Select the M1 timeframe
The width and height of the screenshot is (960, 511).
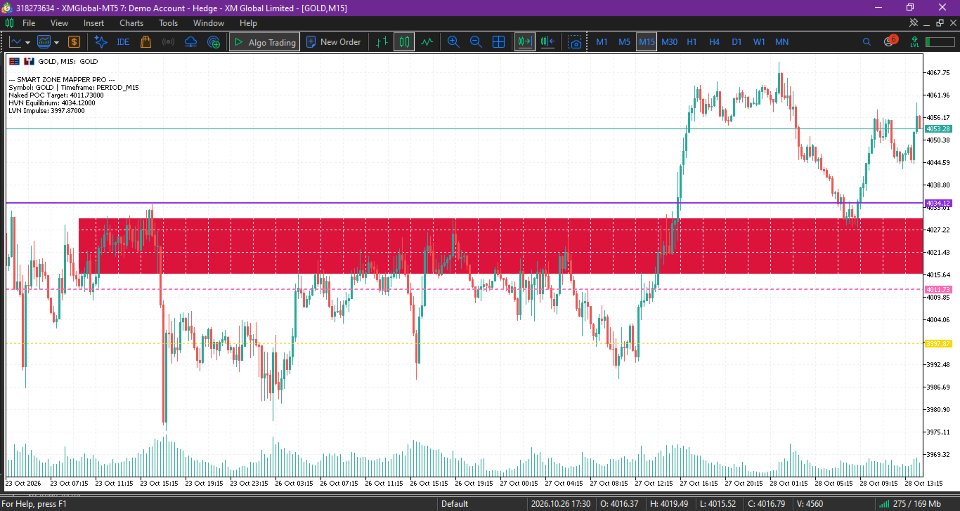602,42
